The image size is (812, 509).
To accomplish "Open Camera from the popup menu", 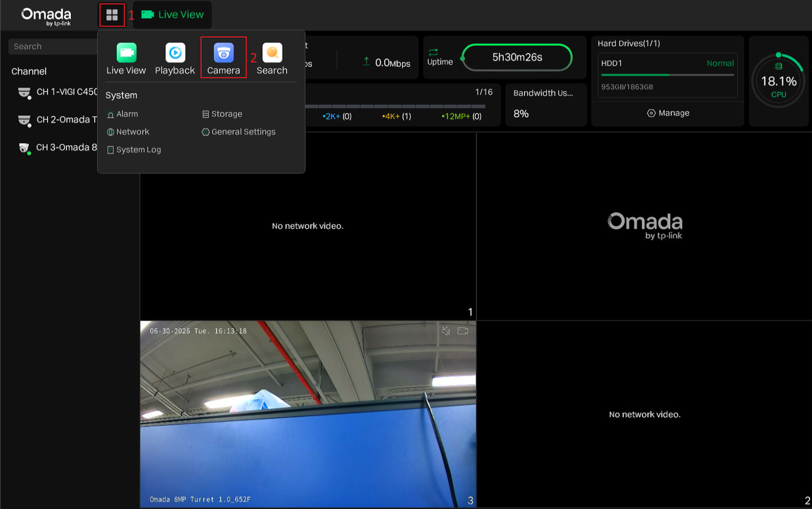I will [x=224, y=58].
